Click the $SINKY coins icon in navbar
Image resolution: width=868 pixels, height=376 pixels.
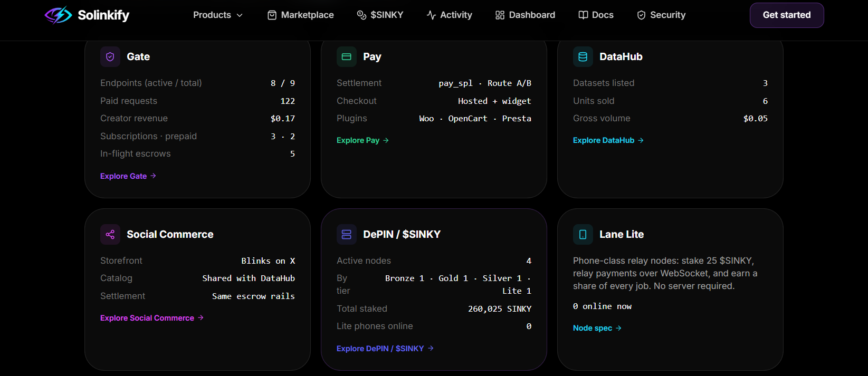click(x=361, y=15)
